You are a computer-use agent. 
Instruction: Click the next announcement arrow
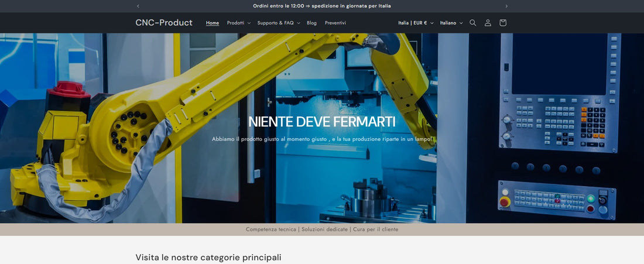click(x=506, y=6)
